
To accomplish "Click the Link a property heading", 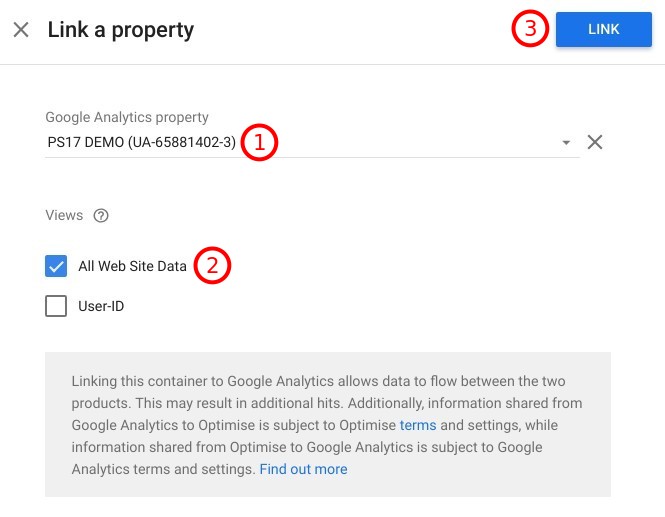I will pos(121,30).
